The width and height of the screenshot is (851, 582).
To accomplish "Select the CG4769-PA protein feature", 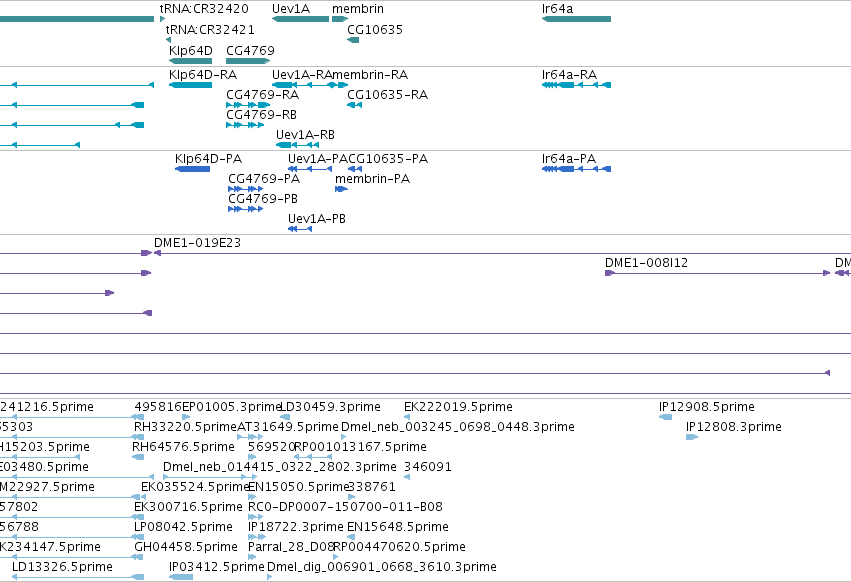I will (x=245, y=189).
